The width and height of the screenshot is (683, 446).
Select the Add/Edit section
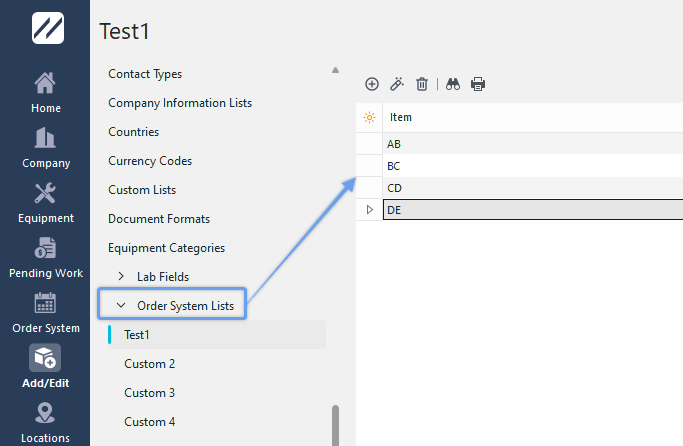(45, 367)
